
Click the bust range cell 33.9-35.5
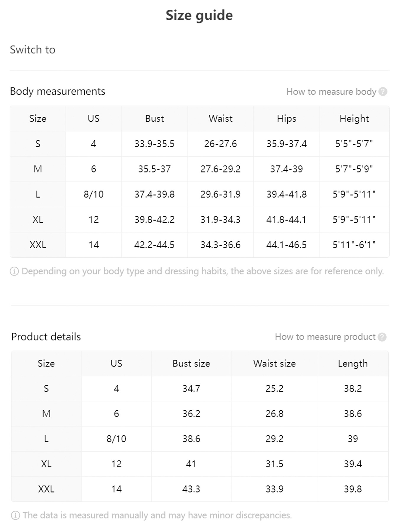(154, 144)
